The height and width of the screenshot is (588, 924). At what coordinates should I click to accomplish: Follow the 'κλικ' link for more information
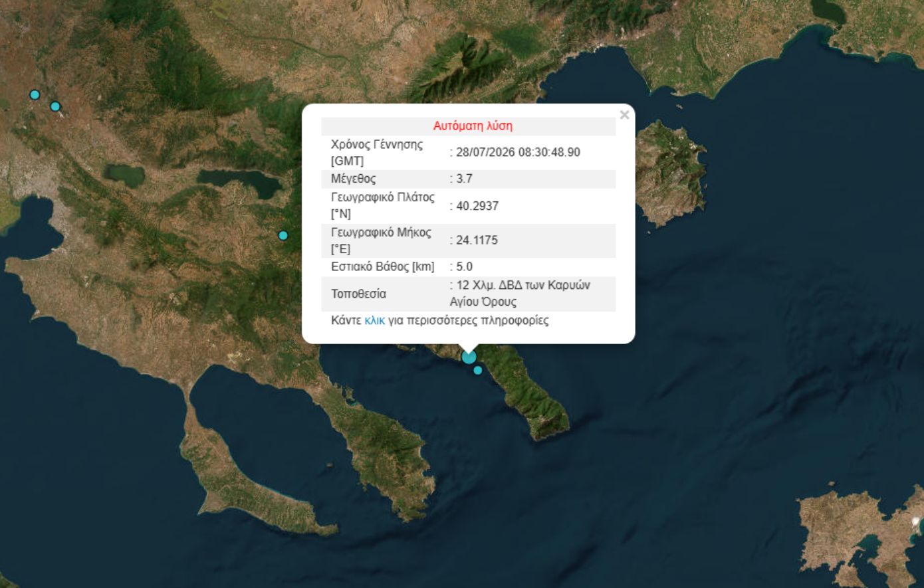374,320
